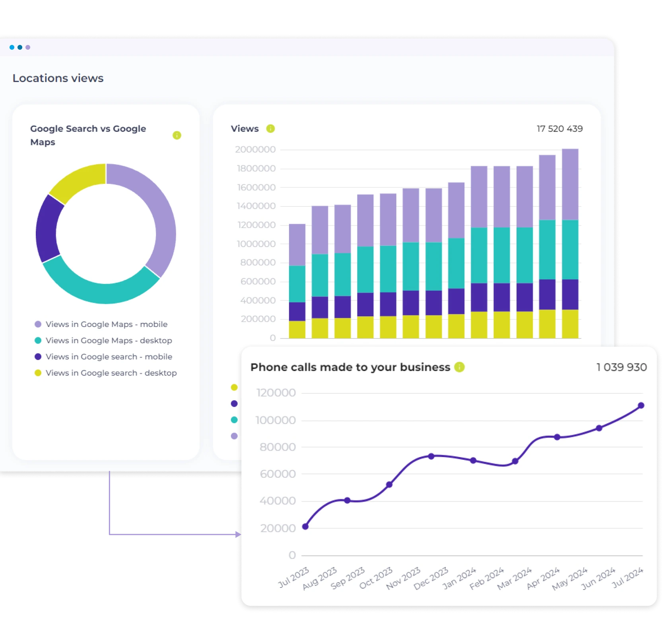Click the Jul 2023 phone calls data point

tap(305, 527)
